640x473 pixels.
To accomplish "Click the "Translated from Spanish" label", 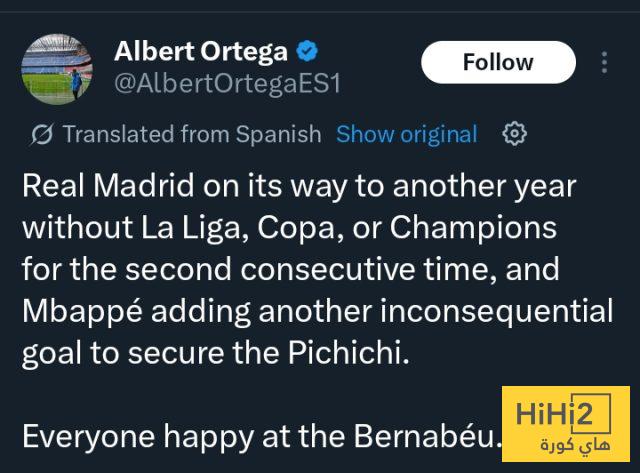I will (x=191, y=134).
